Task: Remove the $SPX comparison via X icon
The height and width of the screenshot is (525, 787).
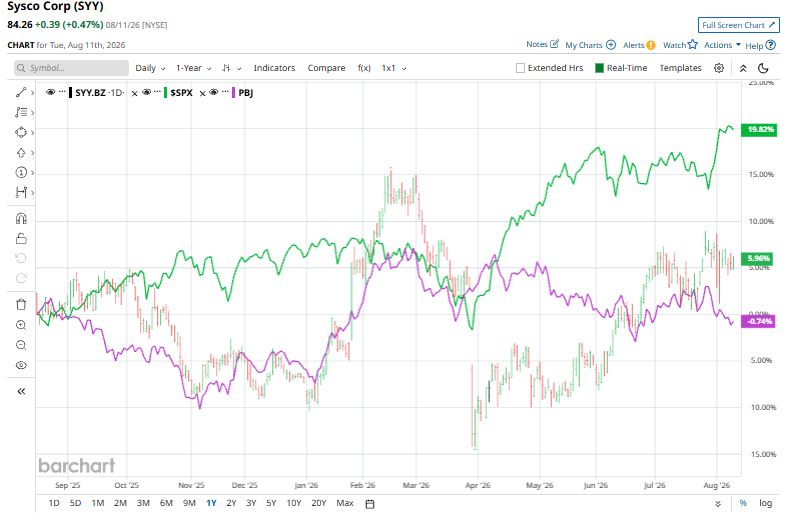Action: pyautogui.click(x=135, y=93)
